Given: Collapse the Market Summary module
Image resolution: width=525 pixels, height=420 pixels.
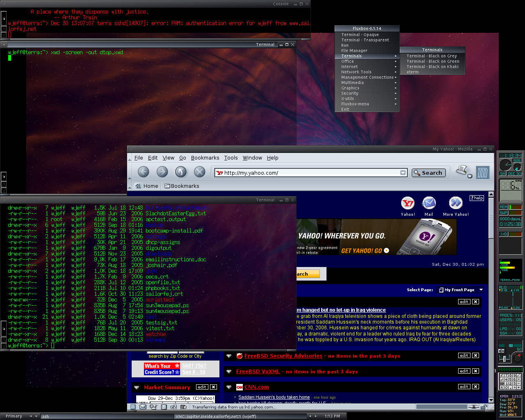Looking at the screenshot, I should (137, 387).
